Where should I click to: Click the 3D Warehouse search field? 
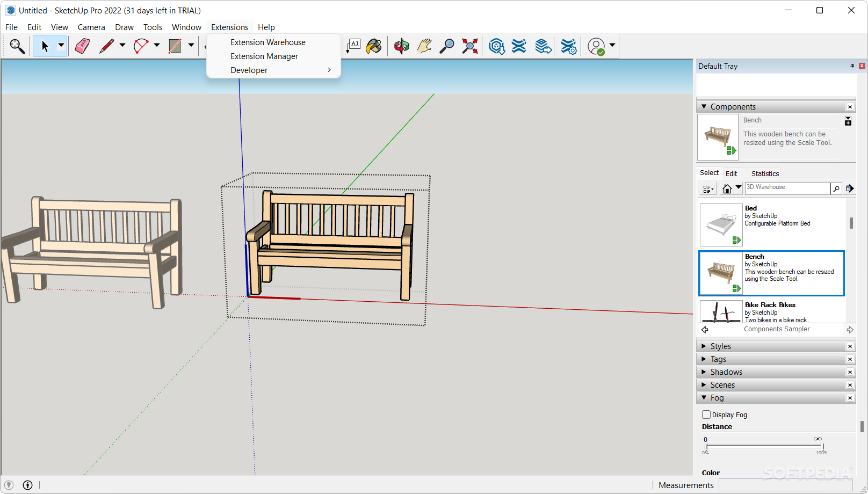[x=787, y=188]
